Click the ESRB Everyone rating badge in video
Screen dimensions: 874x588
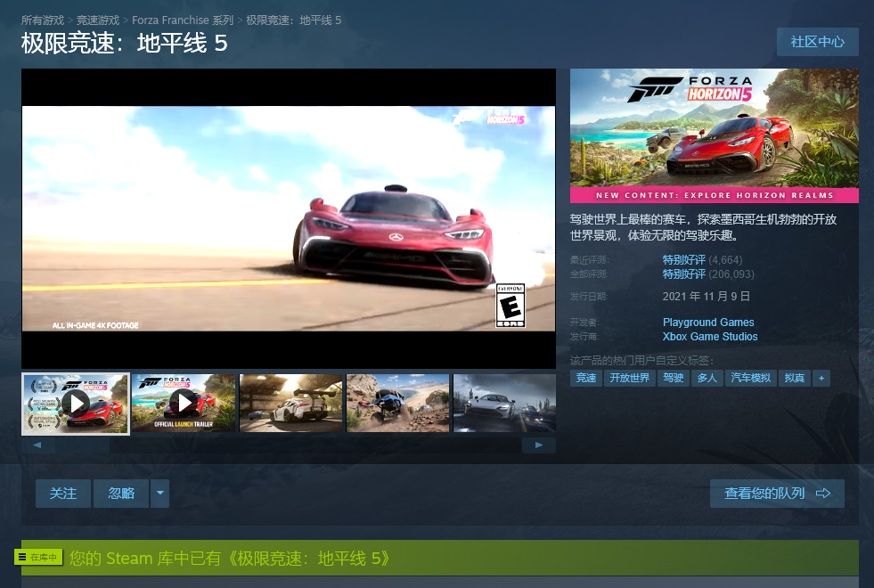click(510, 306)
